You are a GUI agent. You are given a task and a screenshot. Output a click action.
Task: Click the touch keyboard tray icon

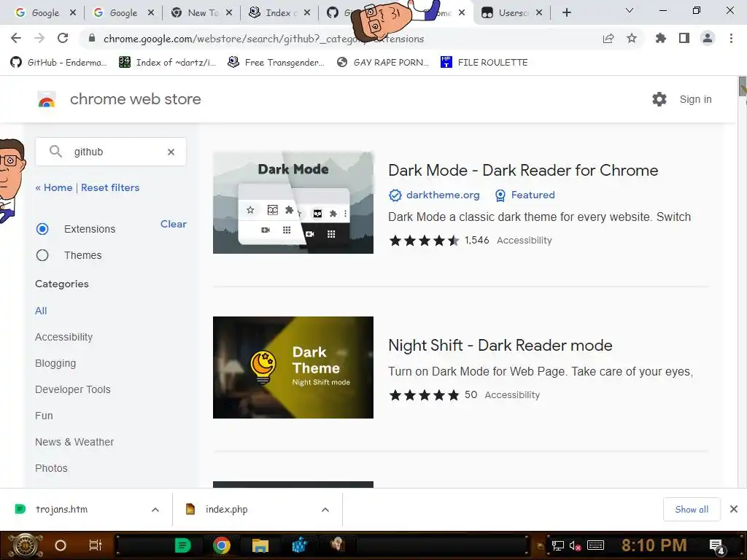[595, 545]
